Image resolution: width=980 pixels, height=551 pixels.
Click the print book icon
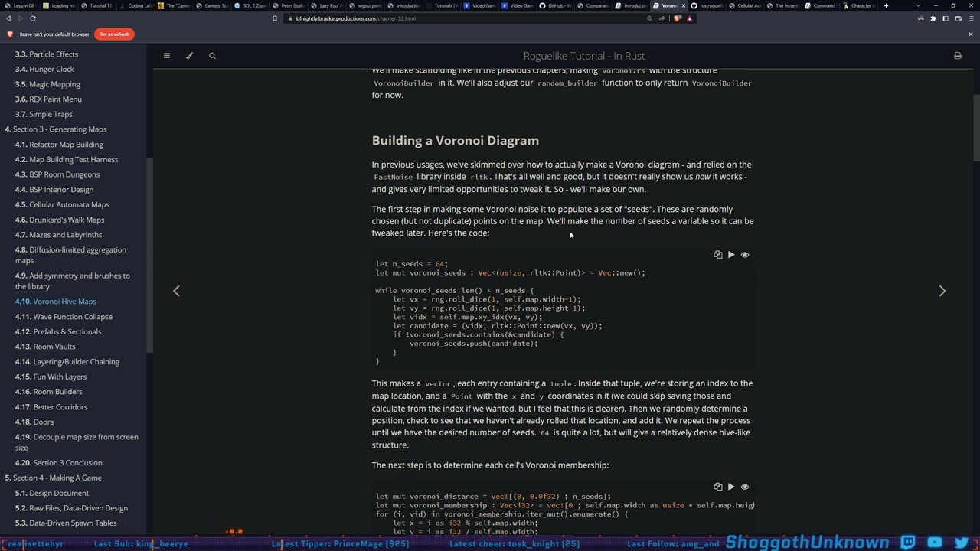957,55
